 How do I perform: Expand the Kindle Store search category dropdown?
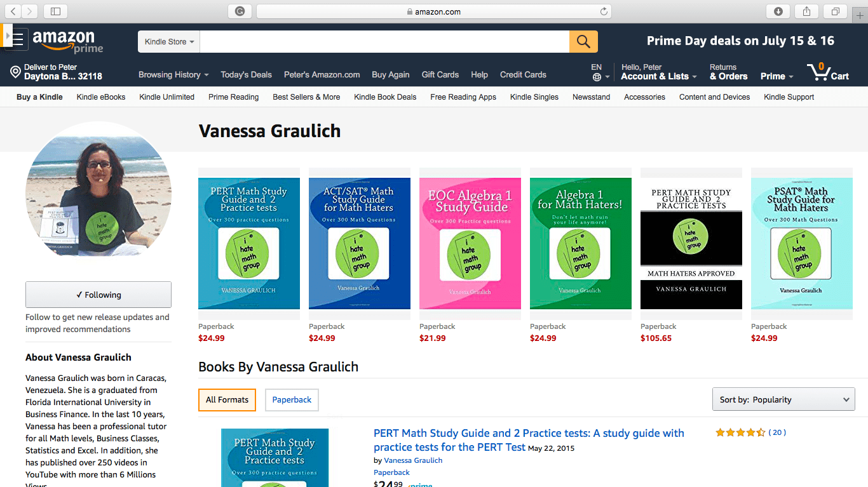click(x=169, y=42)
